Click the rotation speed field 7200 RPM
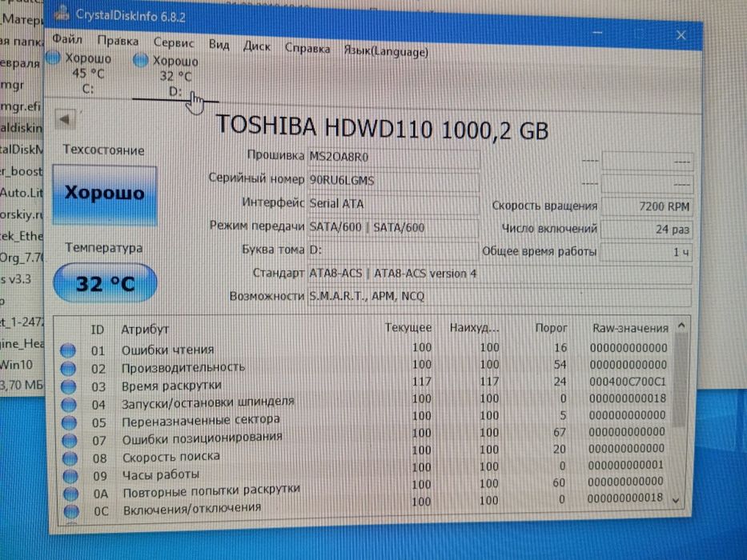The image size is (747, 560). tap(647, 206)
